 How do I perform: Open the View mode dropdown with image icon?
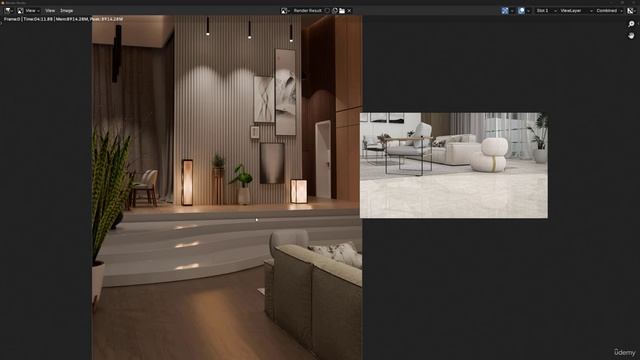[29, 11]
